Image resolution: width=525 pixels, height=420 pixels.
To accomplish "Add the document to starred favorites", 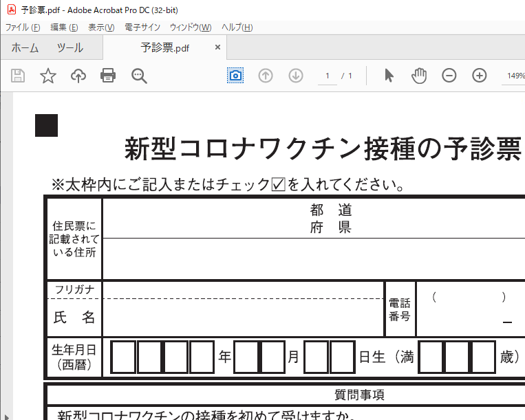I will [x=48, y=76].
